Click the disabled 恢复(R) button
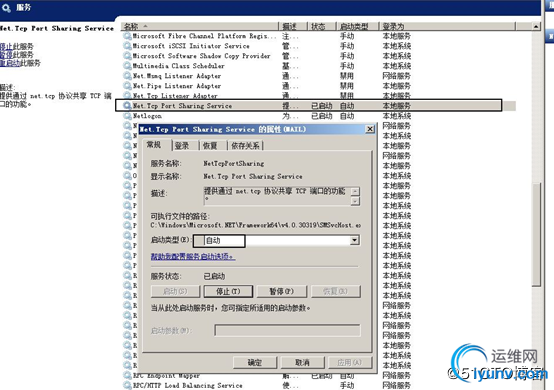 click(336, 291)
